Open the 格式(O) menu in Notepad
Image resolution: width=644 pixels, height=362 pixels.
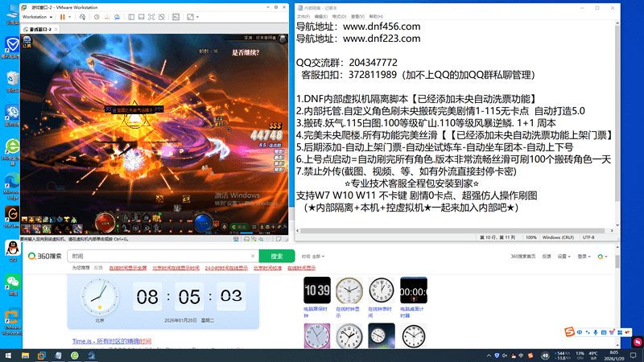click(x=341, y=17)
